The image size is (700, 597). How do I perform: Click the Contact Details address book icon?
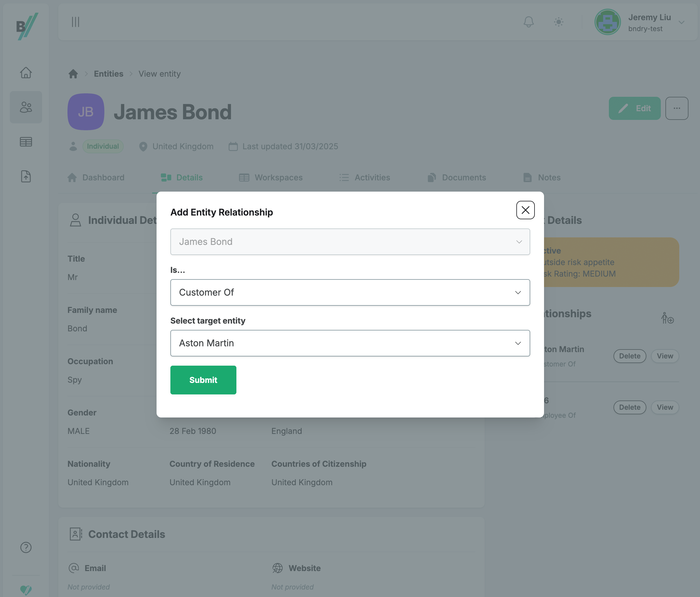coord(76,534)
